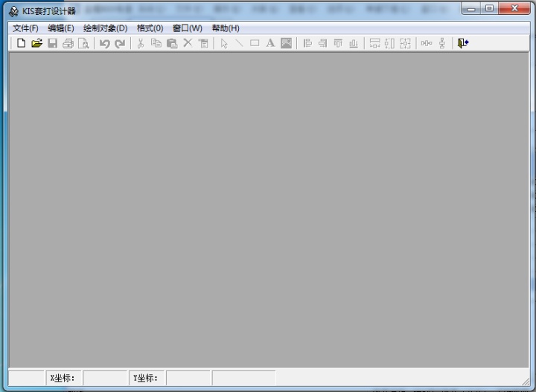Select the Image insertion tool
The height and width of the screenshot is (392, 536).
pos(287,43)
